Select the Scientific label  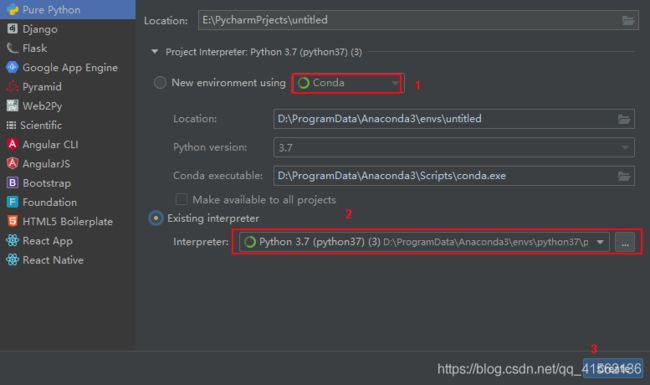(41, 125)
